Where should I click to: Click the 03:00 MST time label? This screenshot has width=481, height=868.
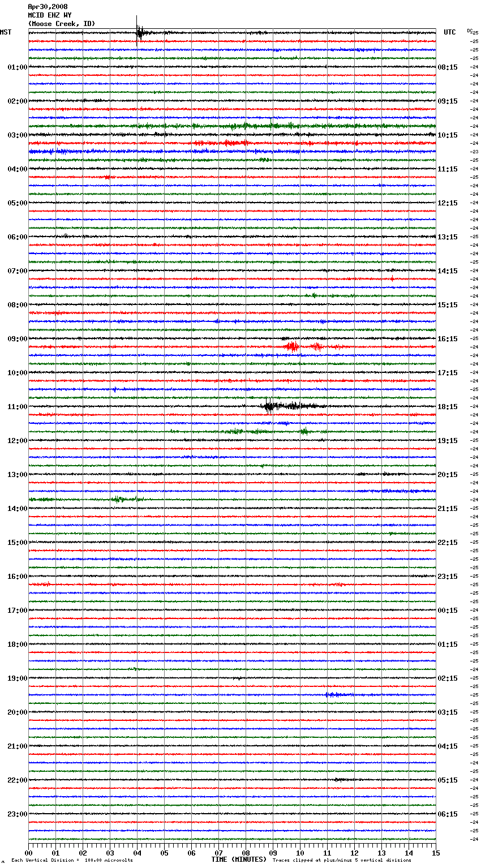coord(18,135)
